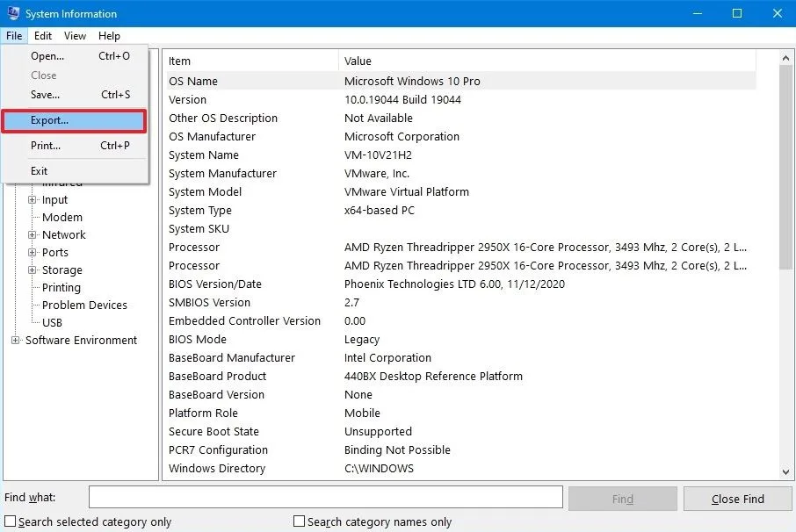This screenshot has width=796, height=532.
Task: Click the System Information app icon in title bar
Action: (x=13, y=13)
